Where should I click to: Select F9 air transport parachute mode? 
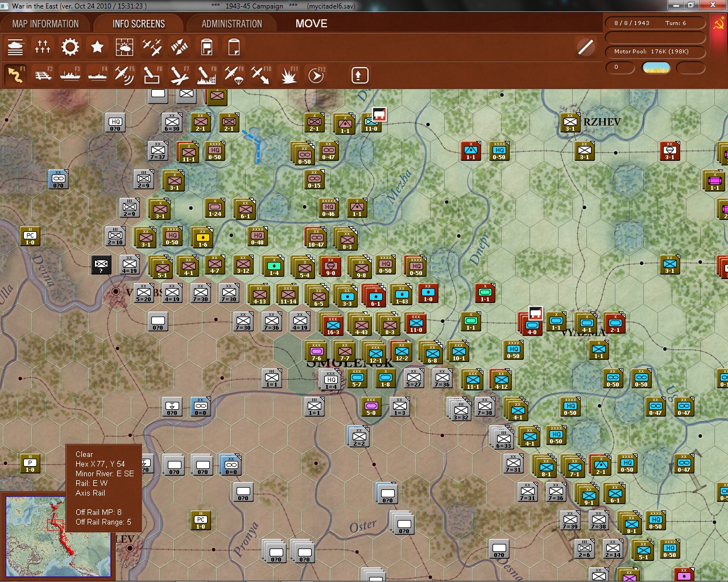click(x=234, y=75)
